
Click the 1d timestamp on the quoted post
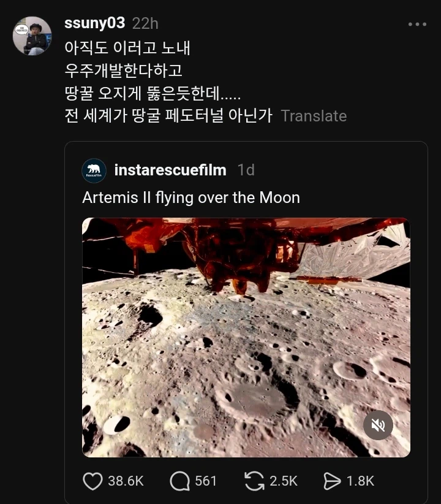(x=246, y=170)
